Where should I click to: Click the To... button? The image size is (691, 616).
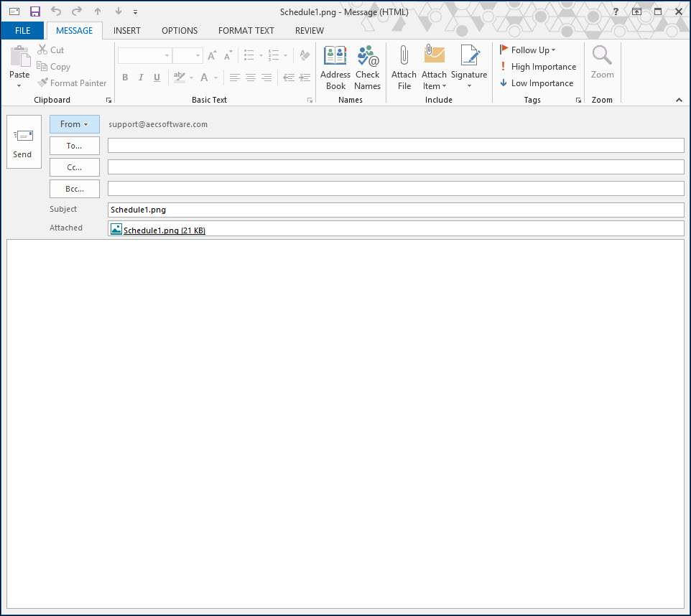74,146
